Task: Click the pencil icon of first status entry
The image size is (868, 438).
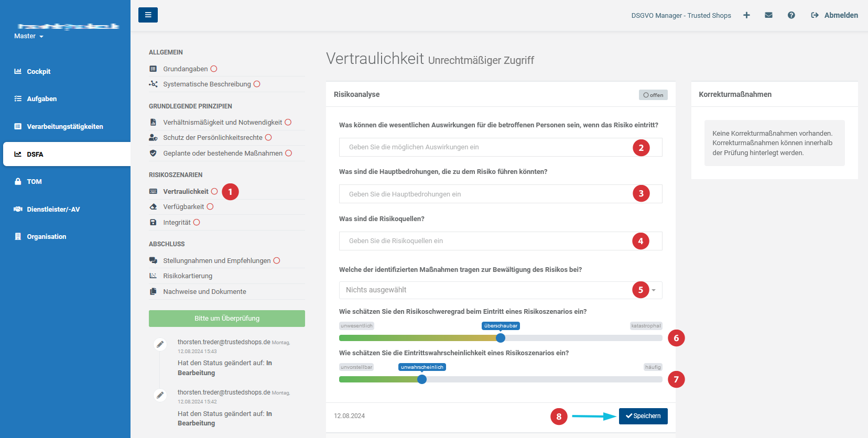Action: tap(160, 344)
